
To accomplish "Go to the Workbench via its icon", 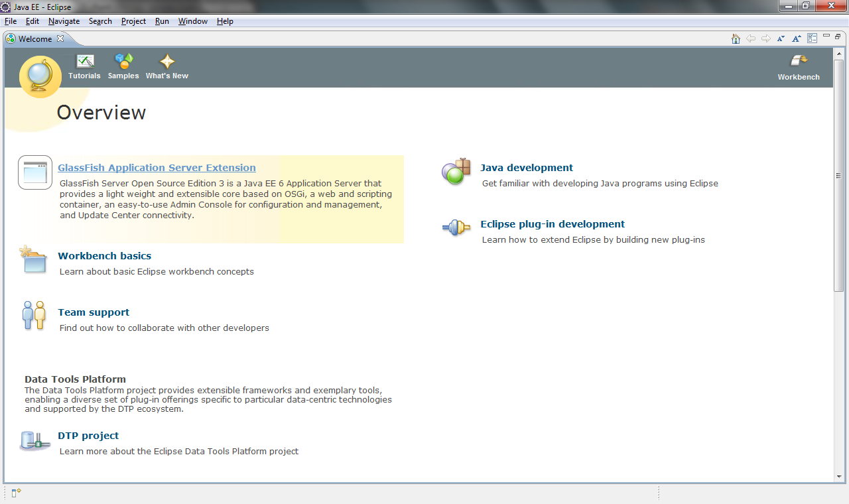I will point(799,62).
